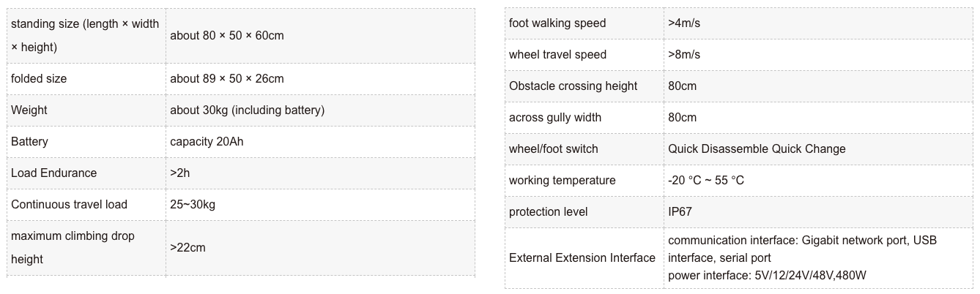
Task: Click the "wheel/foot switch" row label
Action: [x=553, y=148]
